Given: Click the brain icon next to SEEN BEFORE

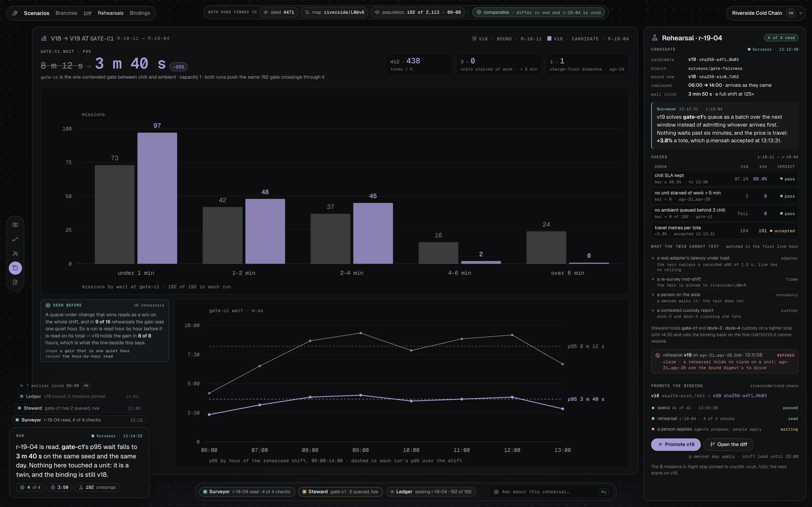Looking at the screenshot, I should pyautogui.click(x=48, y=305).
